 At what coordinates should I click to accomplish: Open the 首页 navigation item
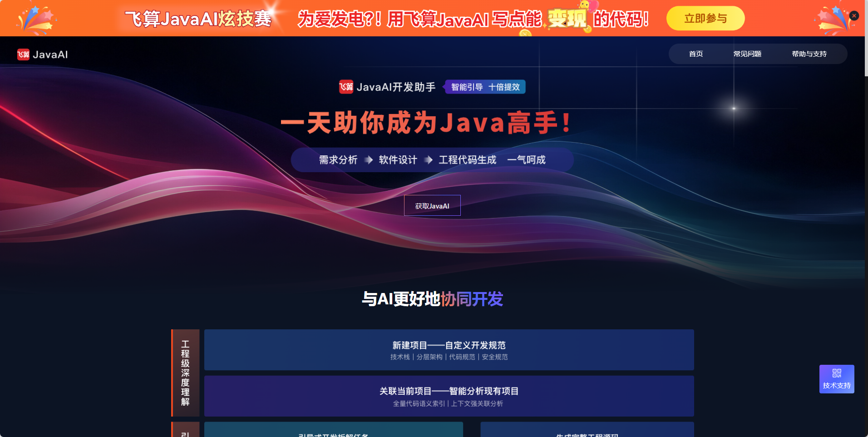tap(696, 54)
